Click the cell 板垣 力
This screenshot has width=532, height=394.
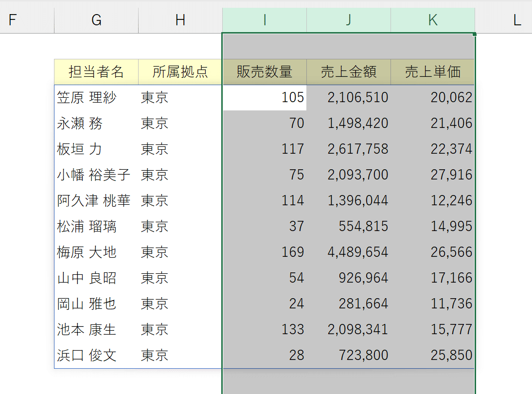pyautogui.click(x=96, y=149)
